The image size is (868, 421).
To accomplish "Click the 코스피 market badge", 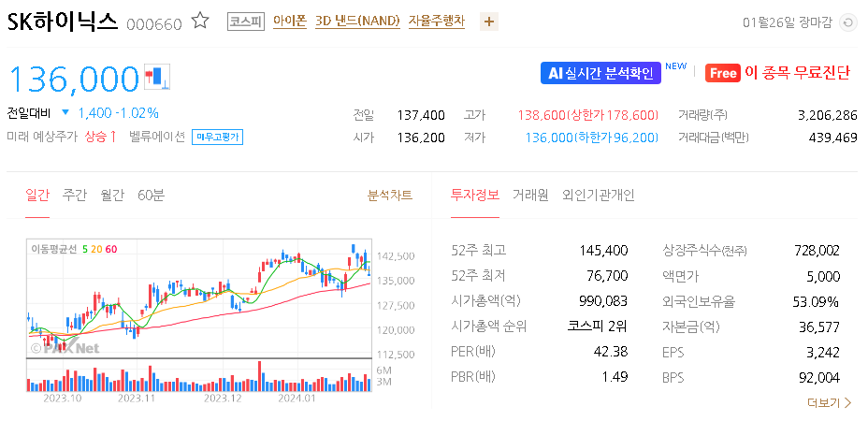I will pos(246,22).
